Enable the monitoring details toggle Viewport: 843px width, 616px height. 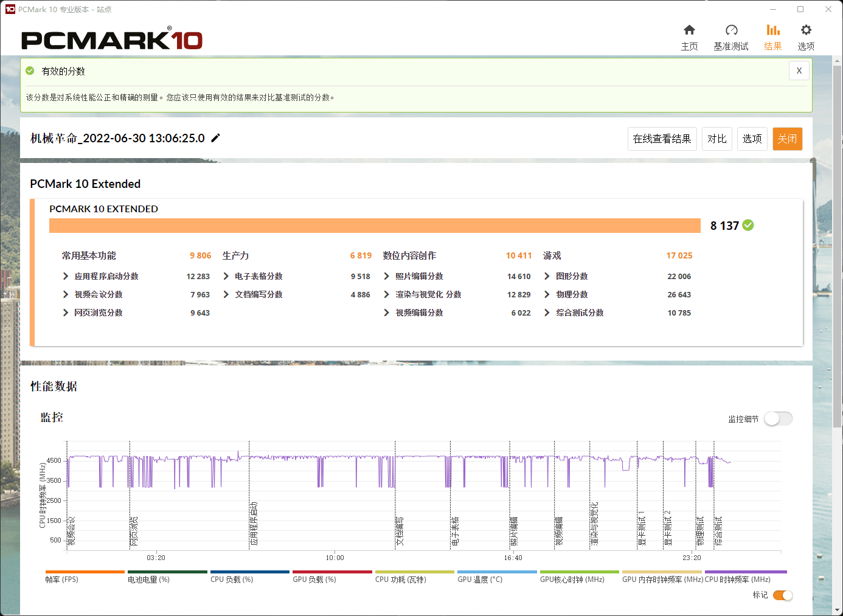(x=778, y=419)
